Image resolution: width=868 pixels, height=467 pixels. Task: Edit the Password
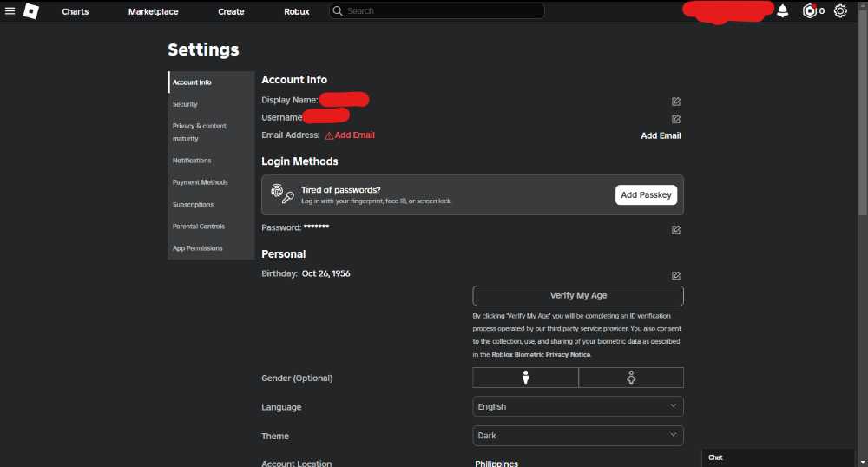coord(676,230)
